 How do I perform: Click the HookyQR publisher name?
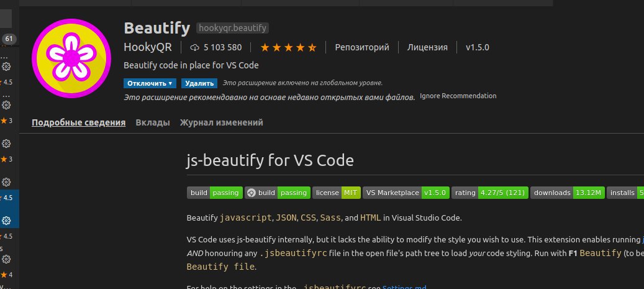click(148, 47)
